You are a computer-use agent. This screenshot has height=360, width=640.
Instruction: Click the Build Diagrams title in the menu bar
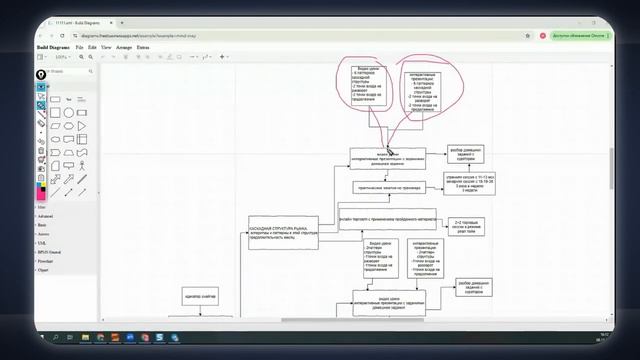coord(53,48)
